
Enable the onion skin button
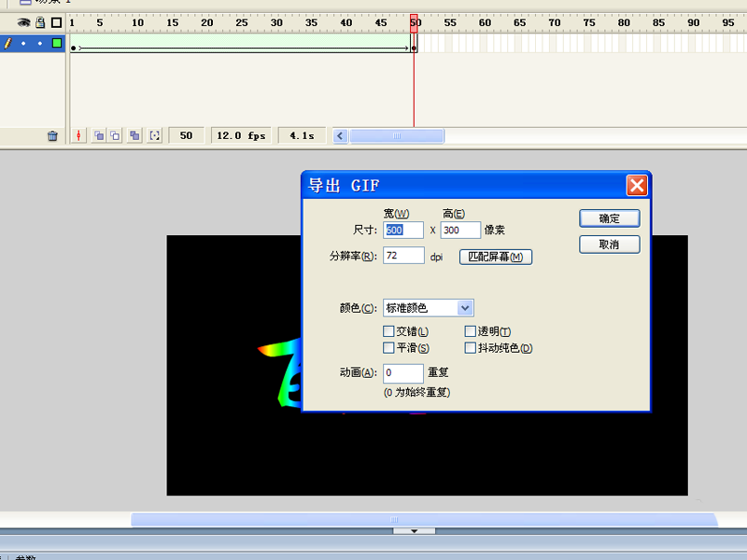pyautogui.click(x=99, y=135)
